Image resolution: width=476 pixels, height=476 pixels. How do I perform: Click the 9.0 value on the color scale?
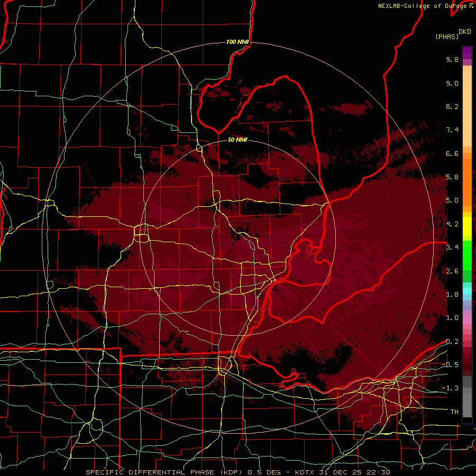tap(452, 83)
